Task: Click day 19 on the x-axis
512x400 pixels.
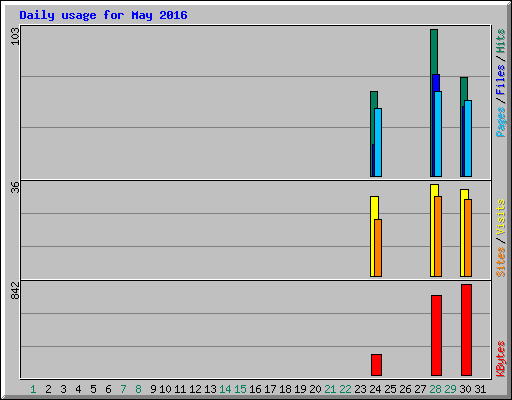Action: [300, 389]
